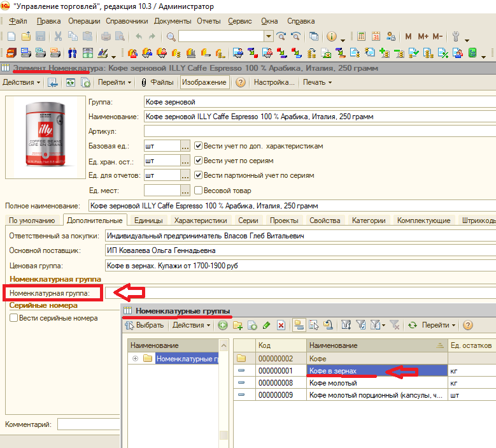Click the 'Комментарий' input field
The image size is (496, 448).
89,424
